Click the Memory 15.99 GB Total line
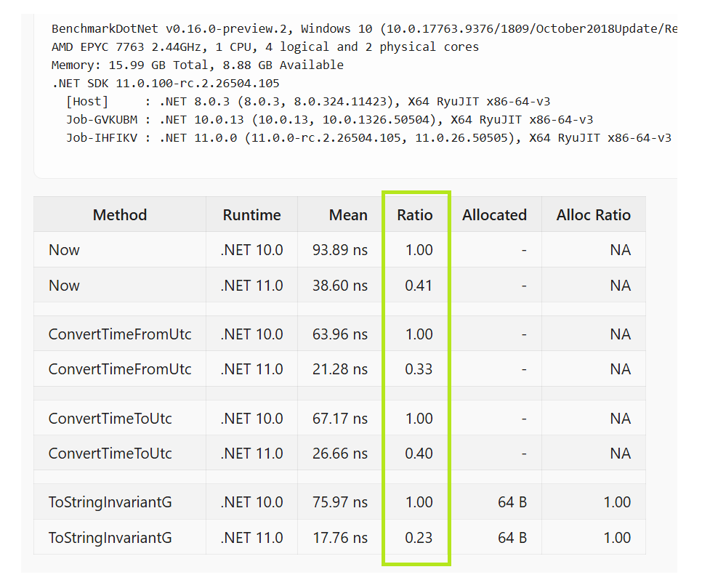This screenshot has width=702, height=588. [x=198, y=65]
